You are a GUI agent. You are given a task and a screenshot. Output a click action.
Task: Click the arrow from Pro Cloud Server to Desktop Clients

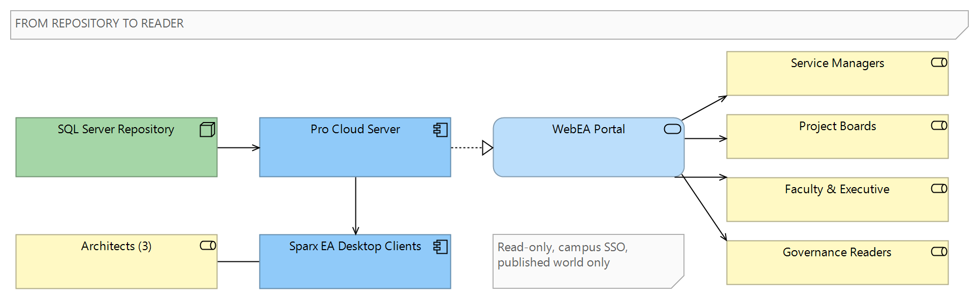pos(355,206)
